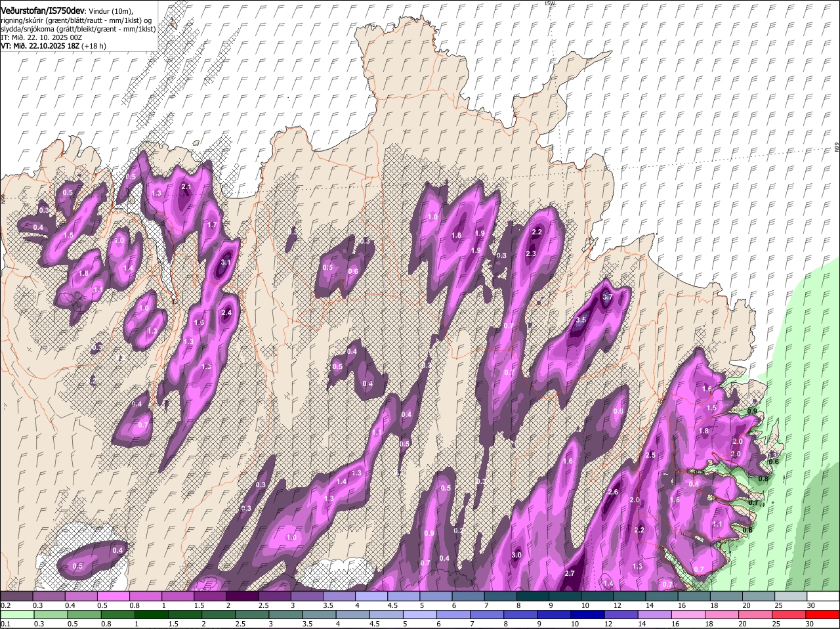Pick the darkest purple top-row swatch starting at 2

point(242,596)
